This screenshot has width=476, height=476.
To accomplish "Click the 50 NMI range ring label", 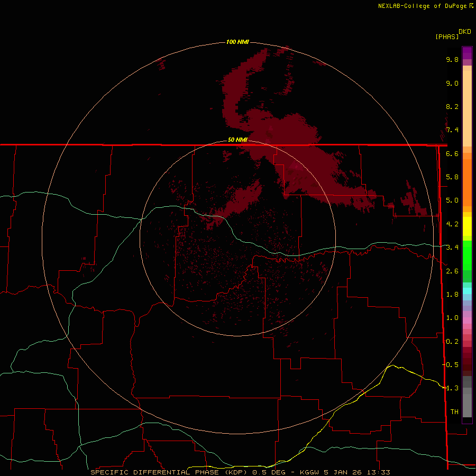I will point(237,140).
